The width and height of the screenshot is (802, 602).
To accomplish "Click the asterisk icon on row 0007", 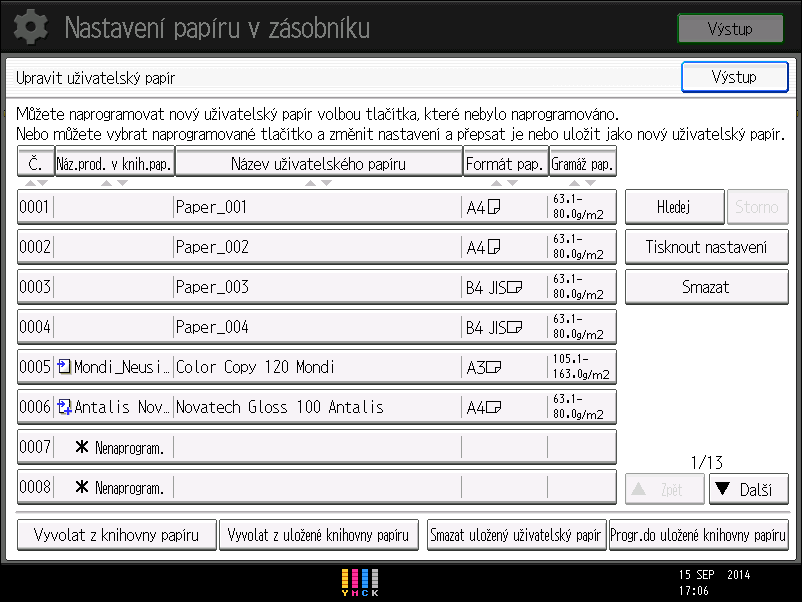I will [81, 447].
